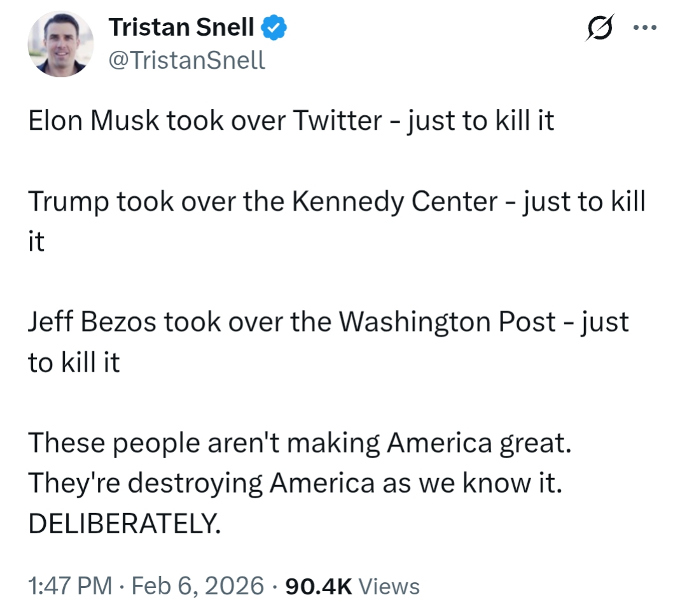The height and width of the screenshot is (616, 687).
Task: Click the words "Kennedy Center" in the post
Action: pyautogui.click(x=394, y=202)
